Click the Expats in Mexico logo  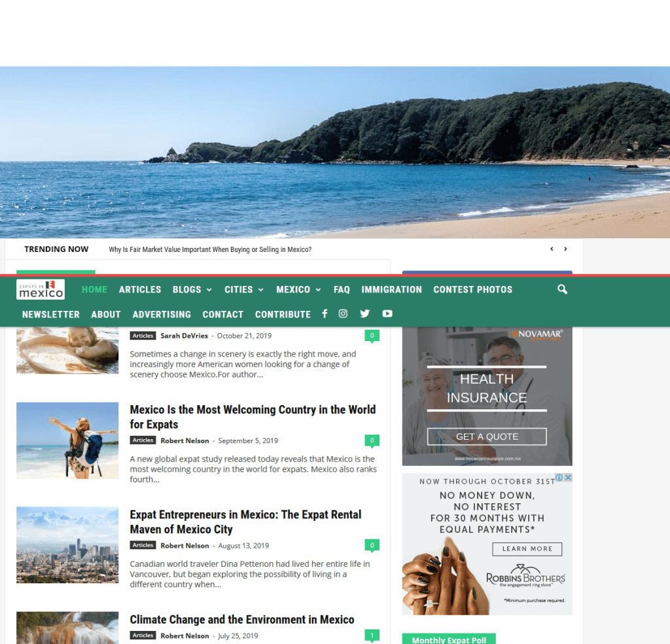coord(41,289)
